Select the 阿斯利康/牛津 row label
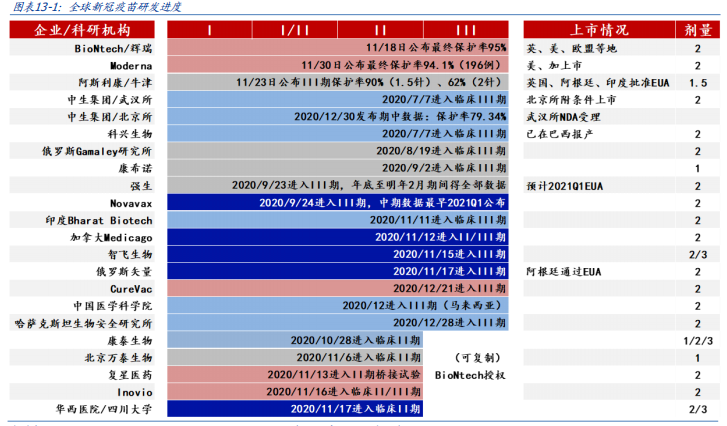 click(x=115, y=83)
